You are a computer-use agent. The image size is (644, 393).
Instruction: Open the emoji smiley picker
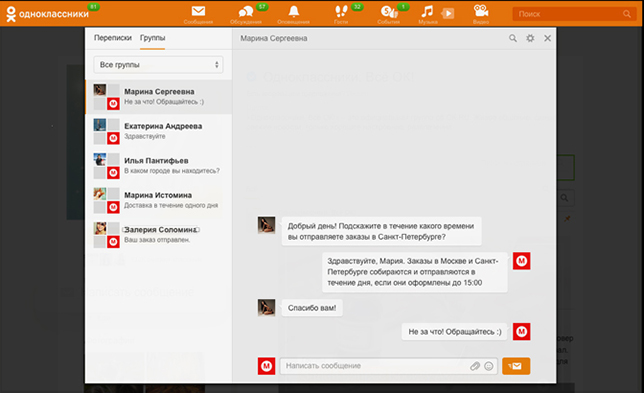(x=489, y=366)
